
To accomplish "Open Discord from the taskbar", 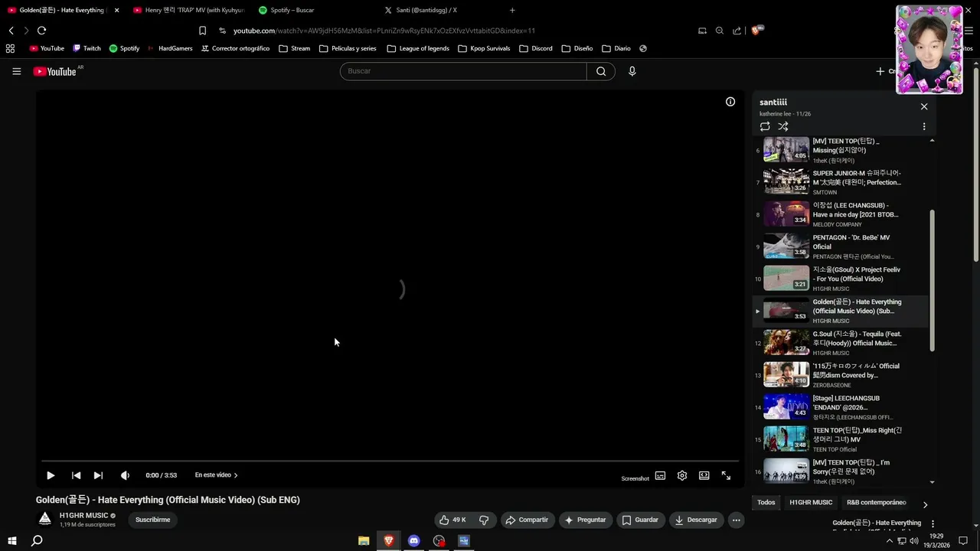I will pyautogui.click(x=414, y=540).
